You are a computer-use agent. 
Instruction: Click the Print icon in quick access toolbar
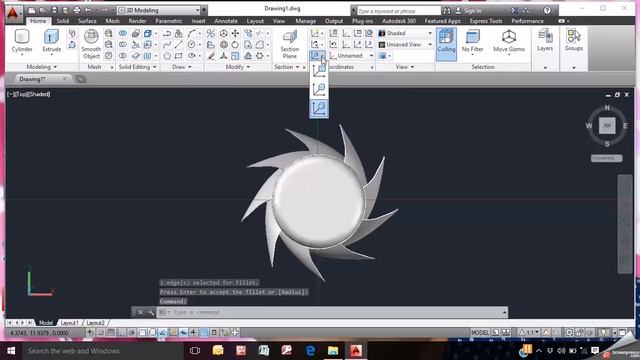[77, 10]
